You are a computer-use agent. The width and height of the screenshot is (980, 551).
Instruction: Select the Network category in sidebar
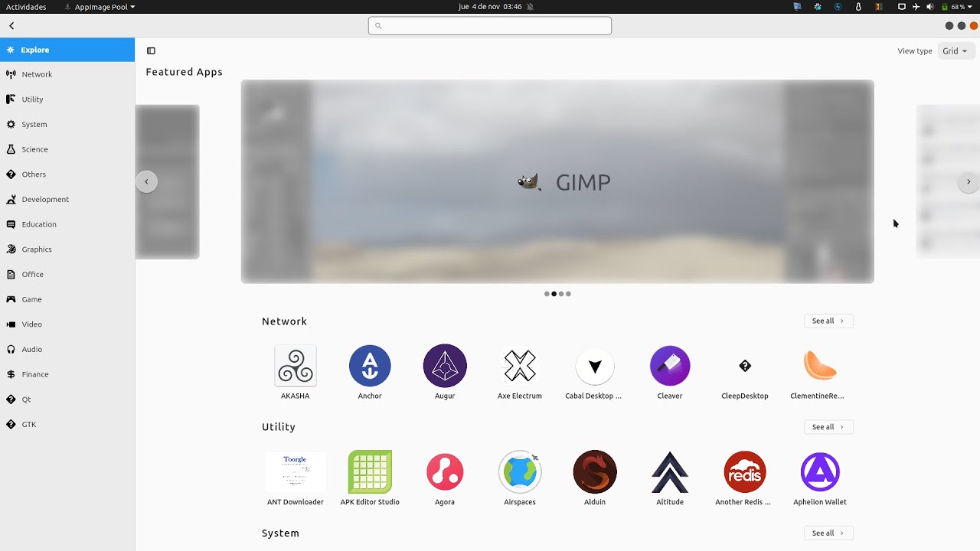pos(67,74)
